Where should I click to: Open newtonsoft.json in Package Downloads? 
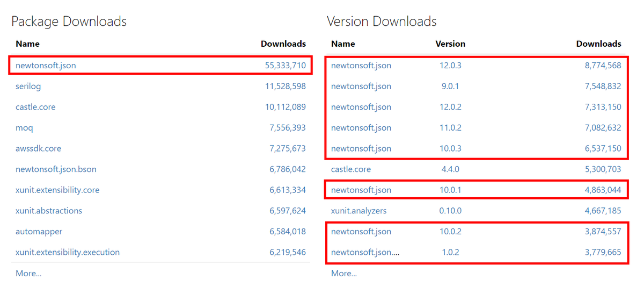46,66
